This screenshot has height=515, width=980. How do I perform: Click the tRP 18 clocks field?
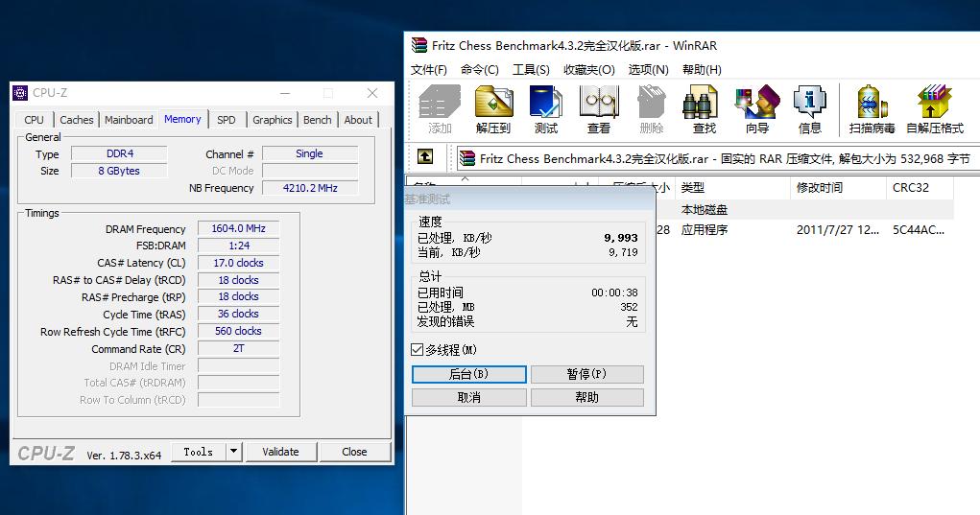coord(238,296)
